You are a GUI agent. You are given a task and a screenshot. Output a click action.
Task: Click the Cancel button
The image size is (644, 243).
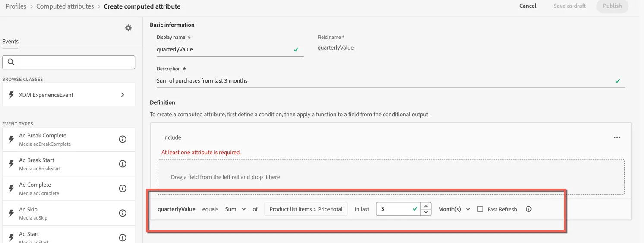click(x=527, y=6)
